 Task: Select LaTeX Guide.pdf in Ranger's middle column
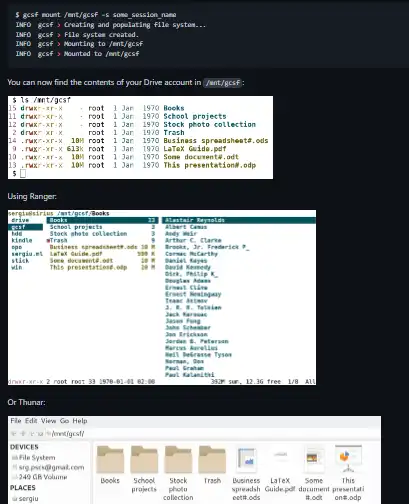pyautogui.click(x=76, y=254)
